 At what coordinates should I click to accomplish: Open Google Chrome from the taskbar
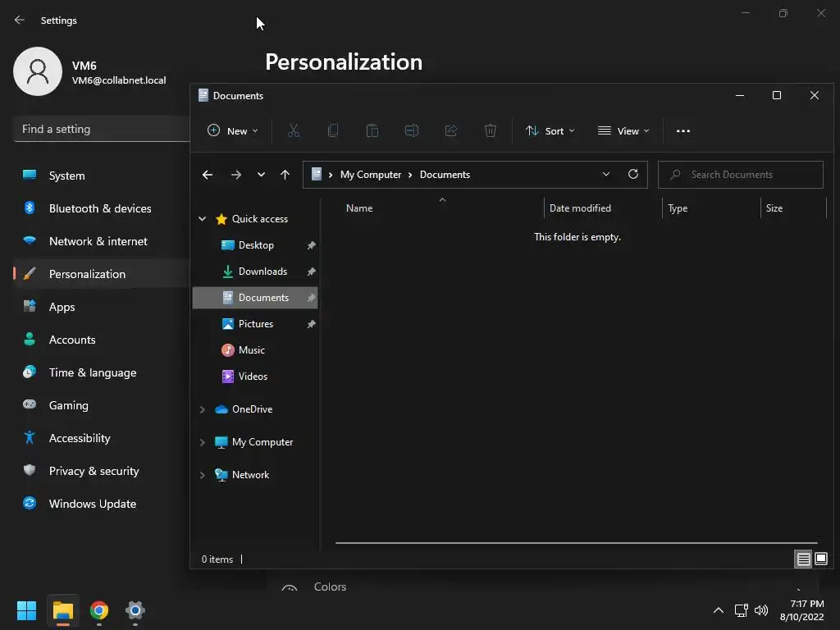pos(99,610)
